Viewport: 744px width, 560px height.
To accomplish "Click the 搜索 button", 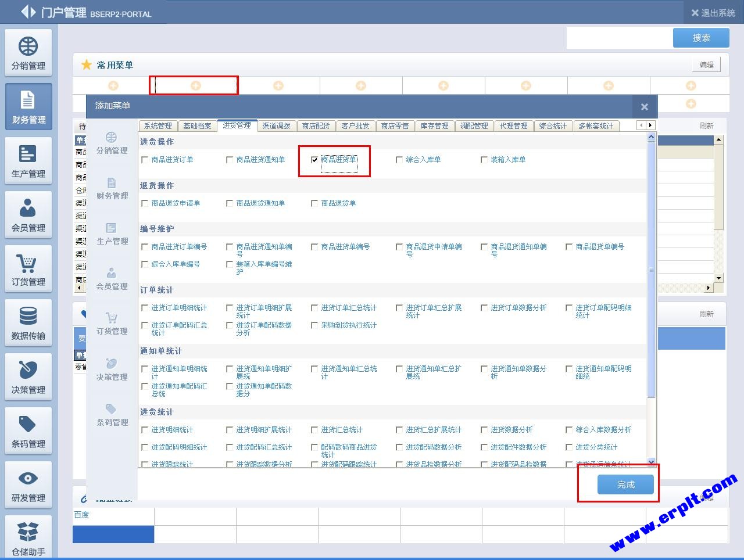I will 701,38.
